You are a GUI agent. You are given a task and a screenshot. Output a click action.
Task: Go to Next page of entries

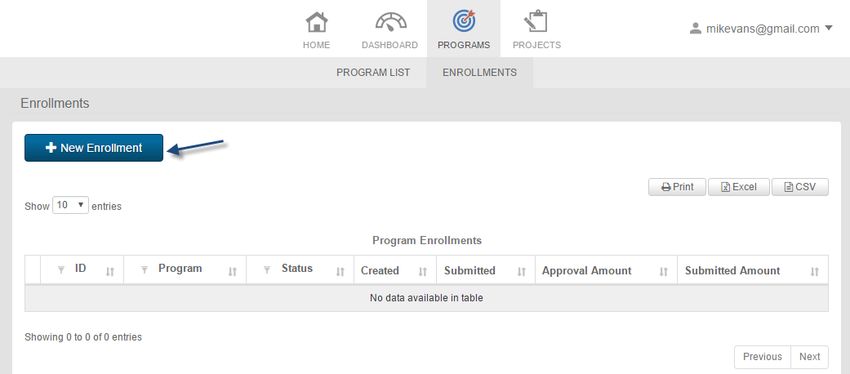(x=809, y=357)
